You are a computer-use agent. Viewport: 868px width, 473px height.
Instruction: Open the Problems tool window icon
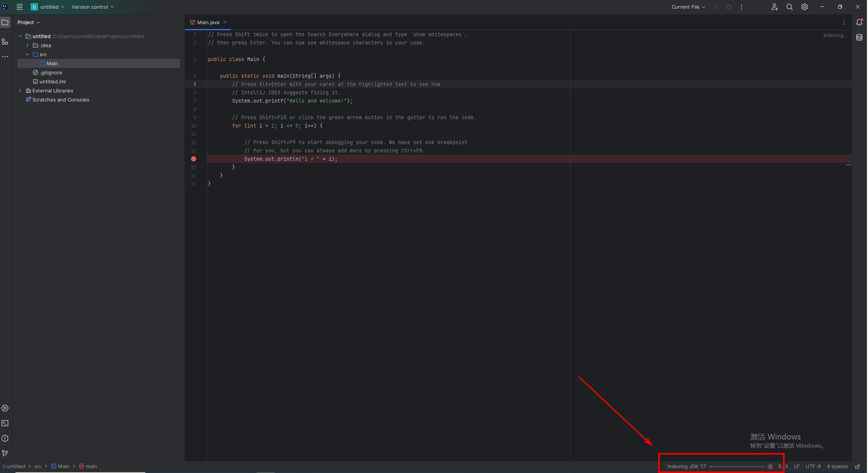click(x=5, y=438)
